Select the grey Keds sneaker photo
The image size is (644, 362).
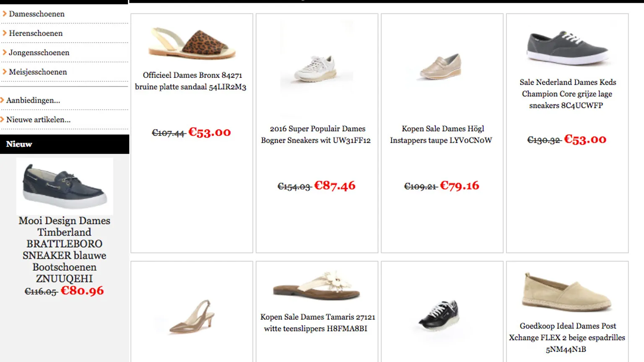coord(567,47)
